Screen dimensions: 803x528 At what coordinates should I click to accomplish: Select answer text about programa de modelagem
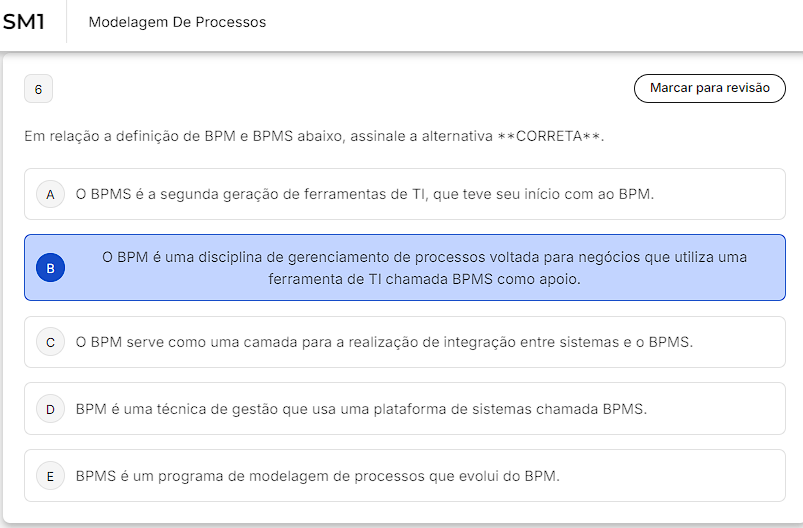(x=318, y=476)
